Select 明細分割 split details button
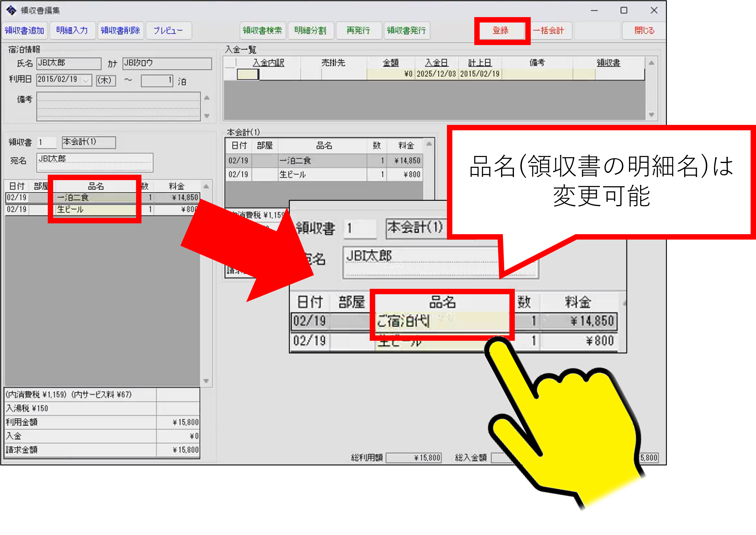 (x=311, y=31)
